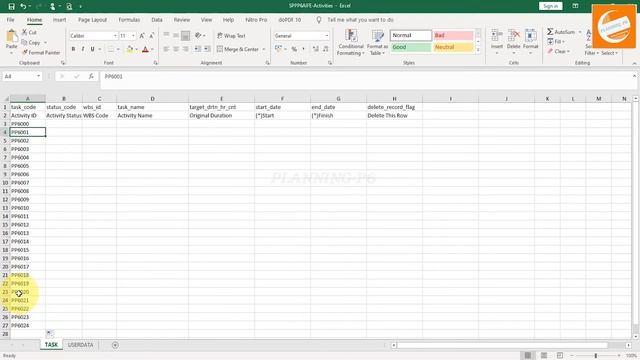Open the General number format dropdown
640x360 pixels.
(x=327, y=36)
